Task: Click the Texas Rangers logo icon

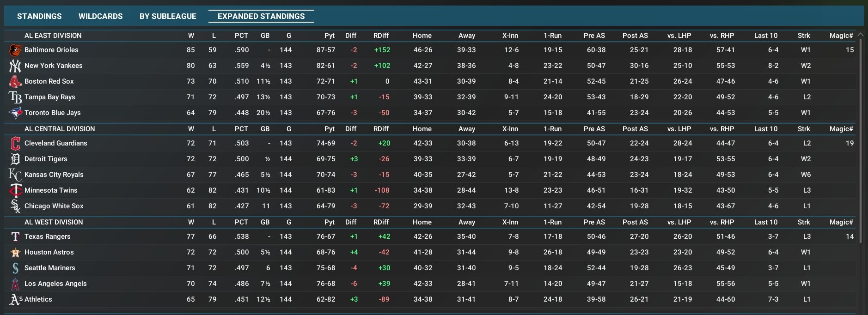Action: pos(15,236)
